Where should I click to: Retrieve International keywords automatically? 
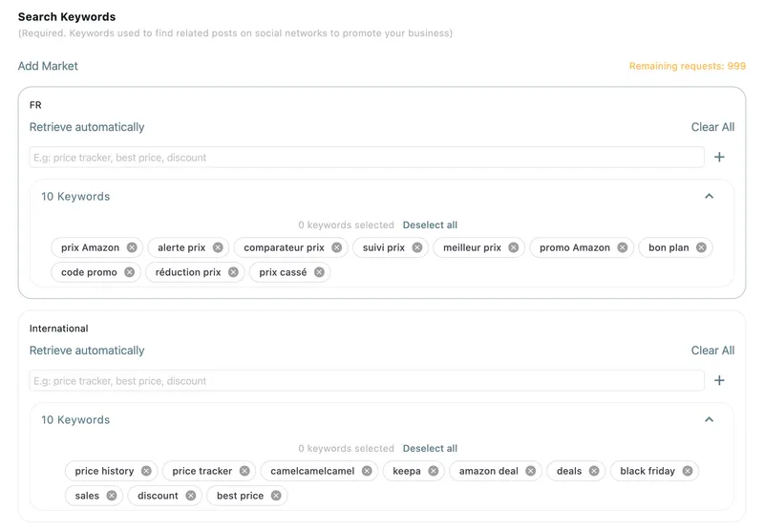pos(87,351)
